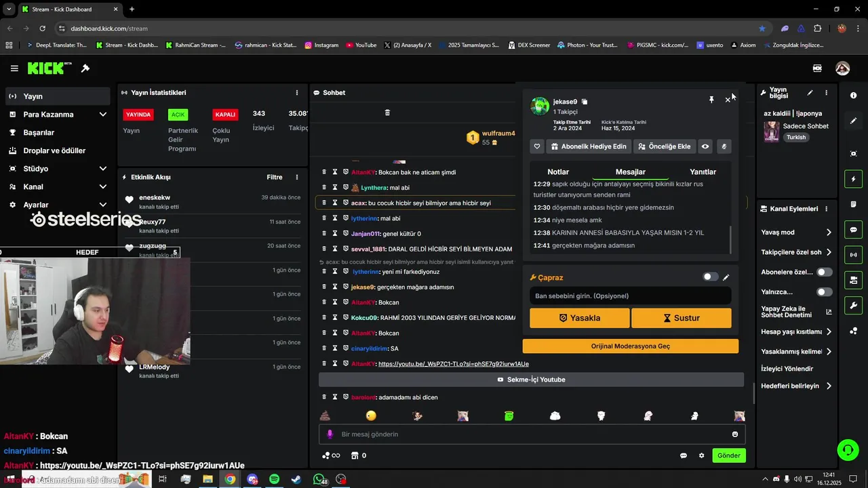The width and height of the screenshot is (868, 488).
Task: Open Steam from the taskbar
Action: [296, 479]
